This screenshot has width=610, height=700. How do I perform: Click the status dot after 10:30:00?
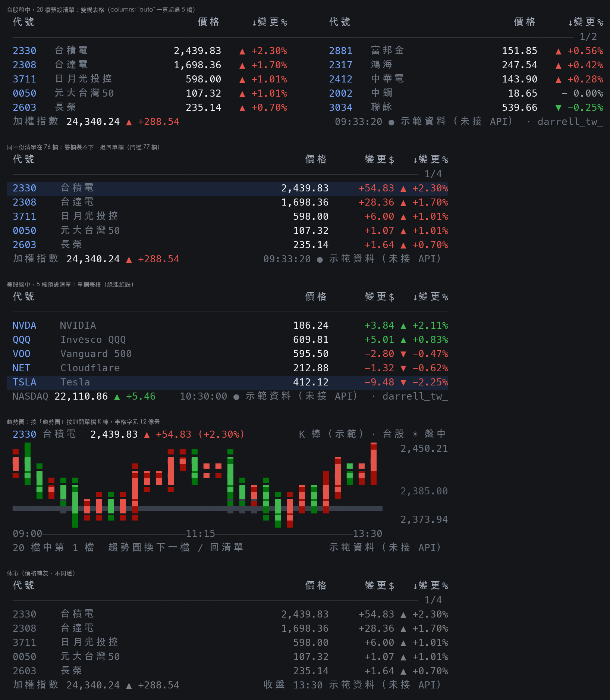[x=236, y=397]
